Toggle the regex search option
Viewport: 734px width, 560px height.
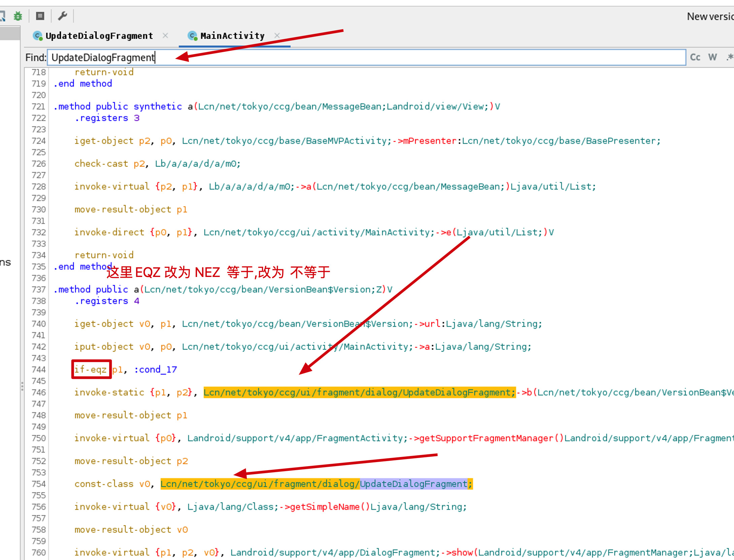point(729,57)
